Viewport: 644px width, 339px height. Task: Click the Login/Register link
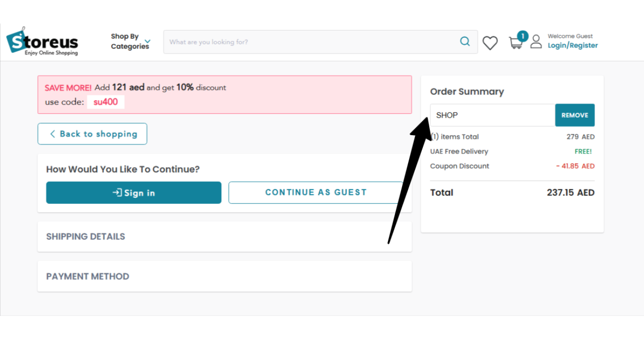572,46
